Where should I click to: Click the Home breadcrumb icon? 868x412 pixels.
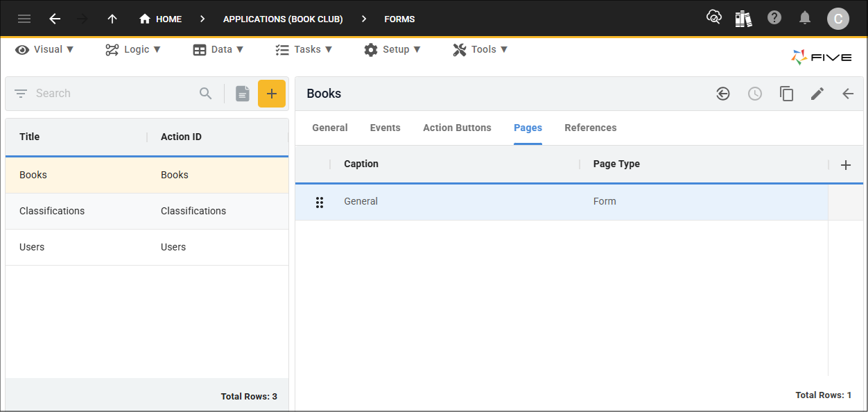coord(145,19)
